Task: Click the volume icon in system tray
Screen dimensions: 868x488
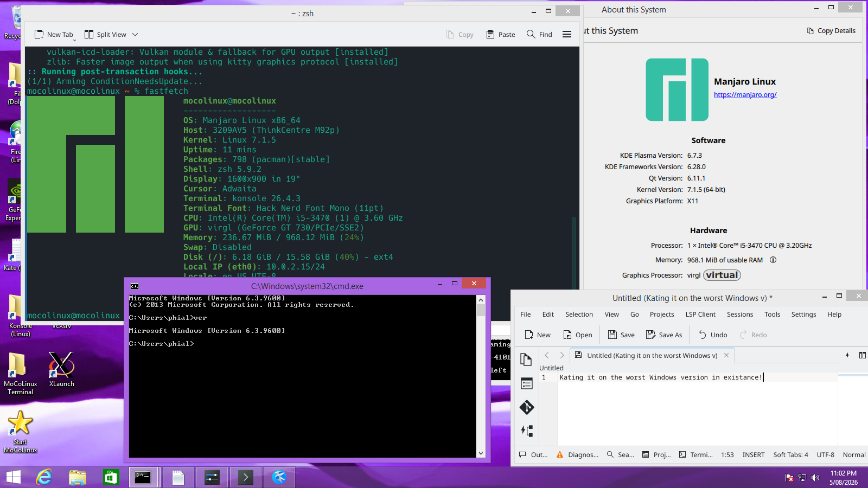Action: [x=815, y=478]
